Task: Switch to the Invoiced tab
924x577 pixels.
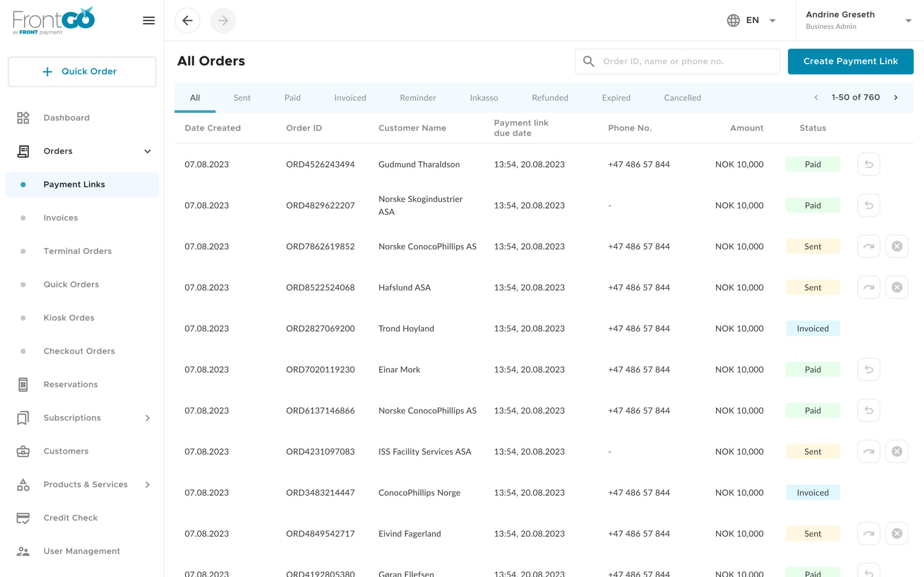Action: (350, 98)
